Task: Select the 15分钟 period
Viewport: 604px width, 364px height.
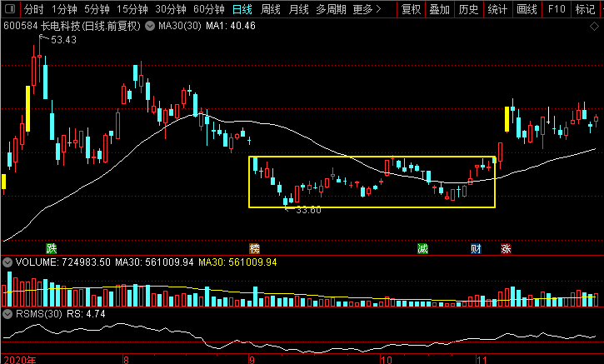Action: pos(132,9)
